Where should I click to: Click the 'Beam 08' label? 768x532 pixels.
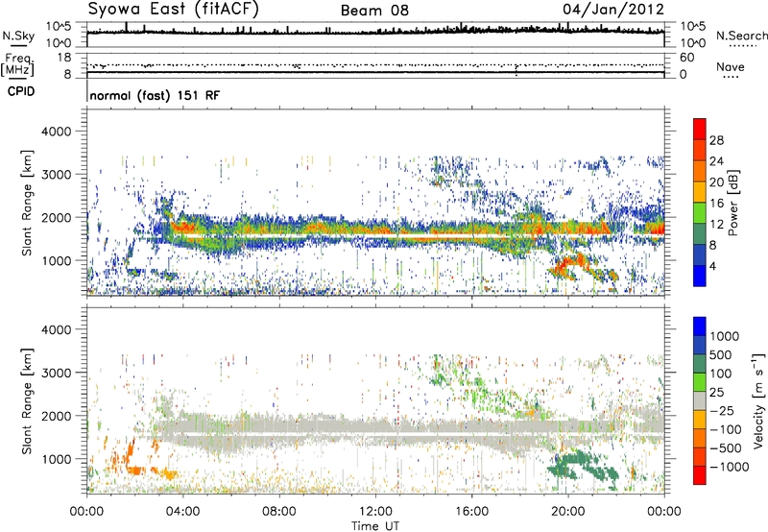(x=374, y=11)
